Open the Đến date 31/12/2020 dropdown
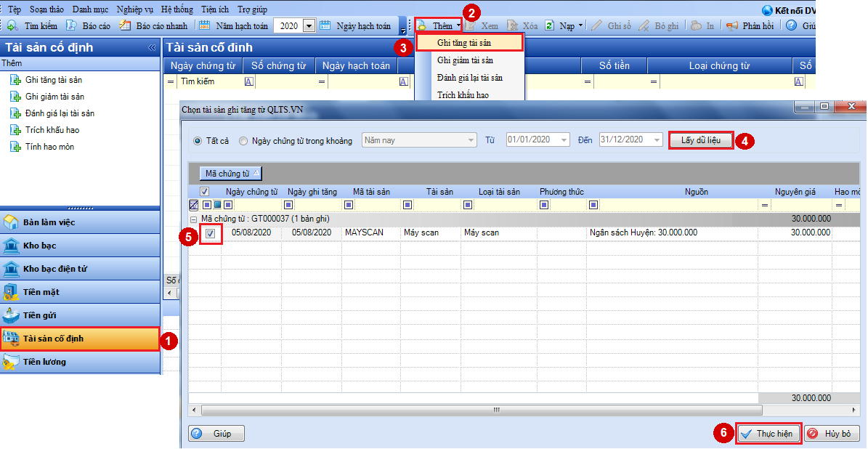This screenshot has width=868, height=449. (x=657, y=140)
